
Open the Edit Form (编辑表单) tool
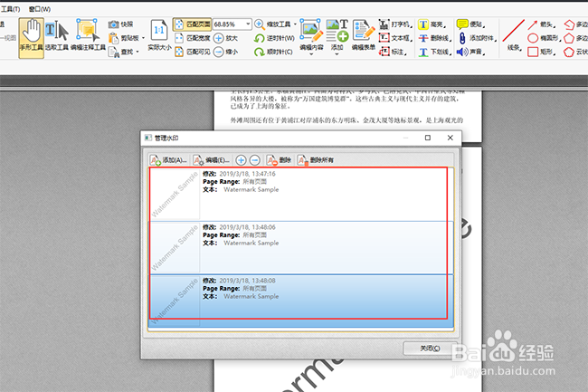364,35
